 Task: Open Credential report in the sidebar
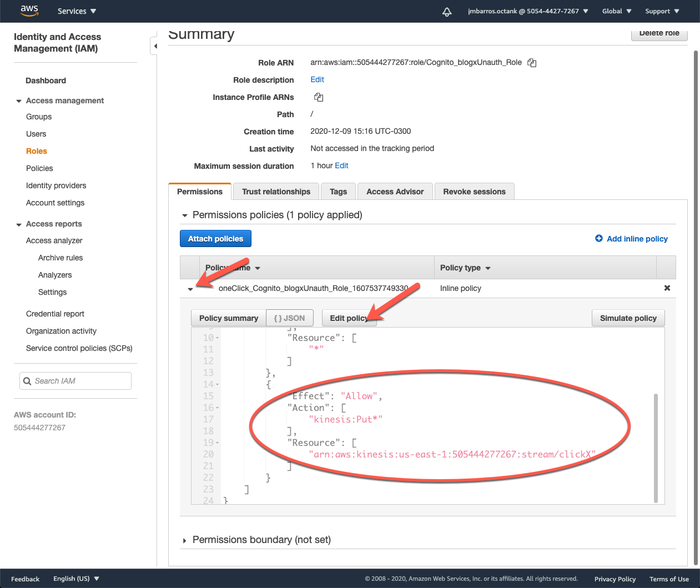[55, 314]
